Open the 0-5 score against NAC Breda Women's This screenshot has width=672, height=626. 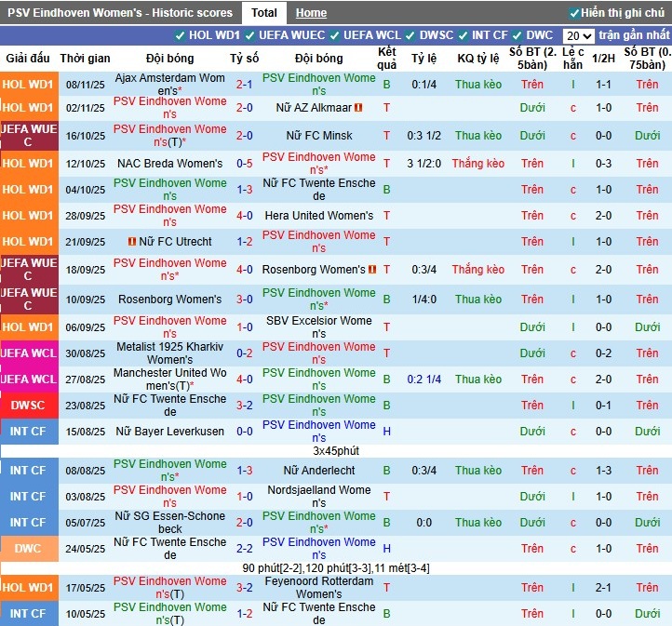click(244, 164)
